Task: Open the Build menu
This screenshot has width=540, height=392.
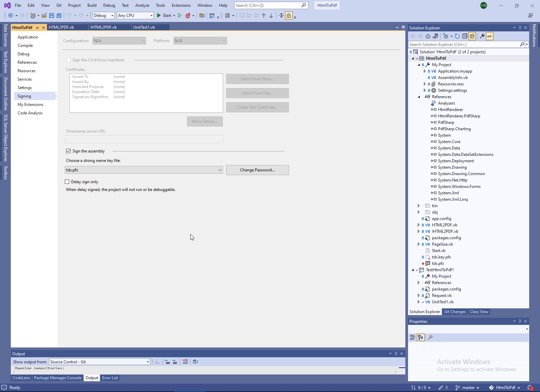Action: coord(92,5)
